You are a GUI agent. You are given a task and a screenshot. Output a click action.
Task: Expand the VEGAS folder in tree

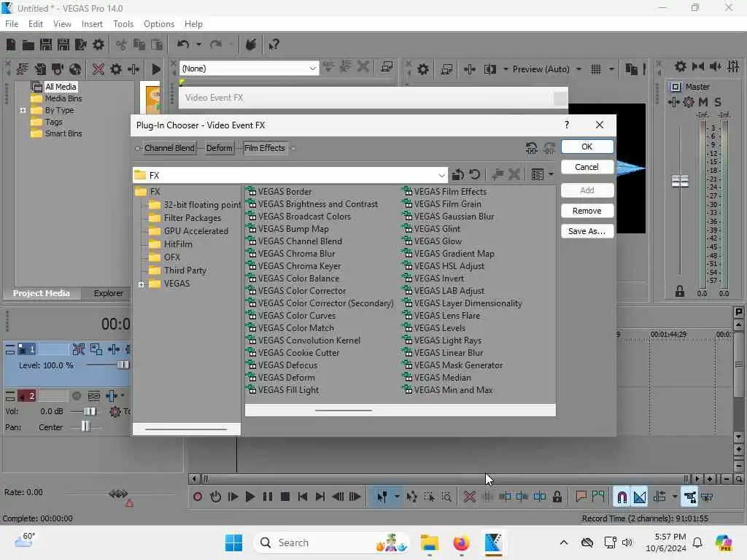coord(141,284)
